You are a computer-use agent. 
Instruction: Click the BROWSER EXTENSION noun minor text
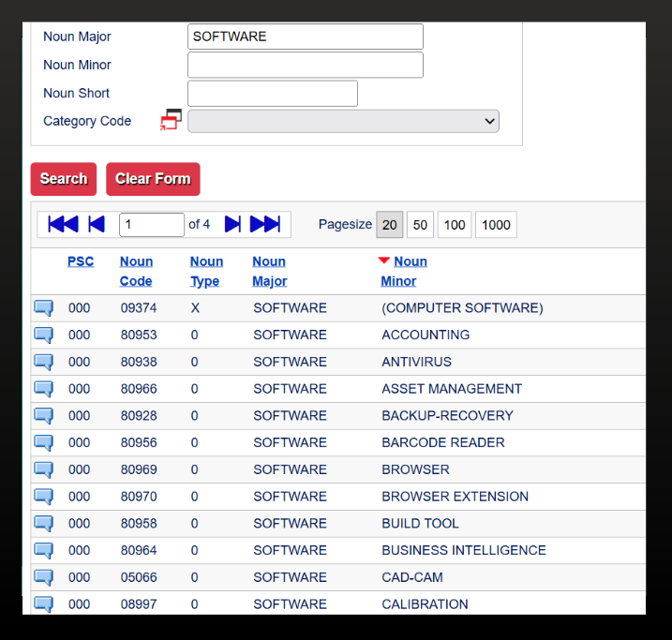pos(455,497)
